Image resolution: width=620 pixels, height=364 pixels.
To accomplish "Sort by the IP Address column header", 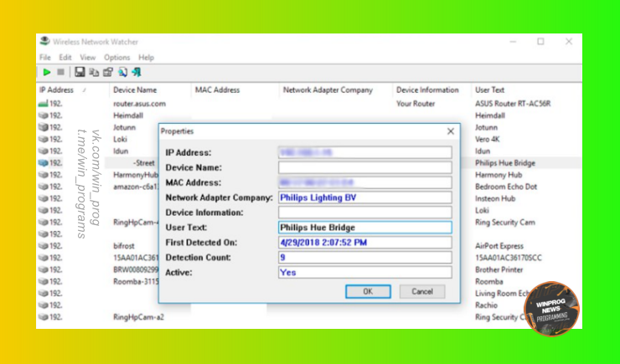I will coord(56,90).
